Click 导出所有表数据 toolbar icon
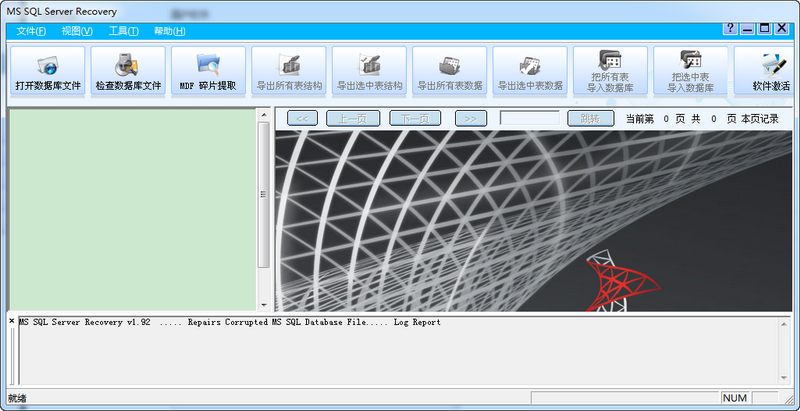 (x=449, y=70)
